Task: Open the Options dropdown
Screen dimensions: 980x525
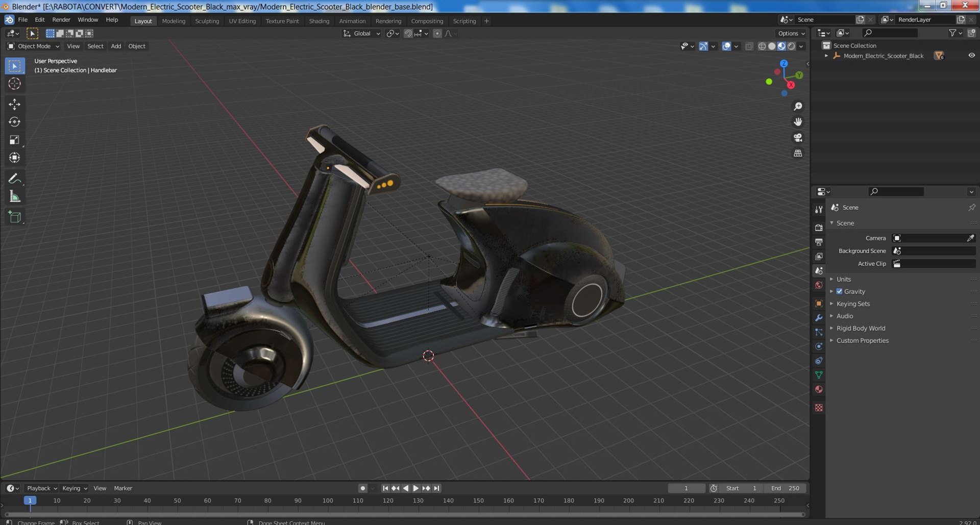Action: pos(791,34)
